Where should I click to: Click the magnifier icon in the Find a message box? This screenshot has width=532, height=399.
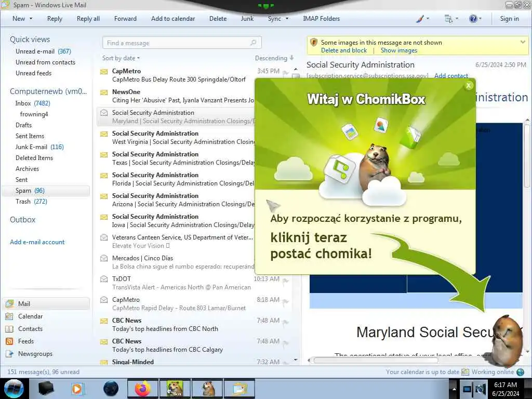point(254,43)
